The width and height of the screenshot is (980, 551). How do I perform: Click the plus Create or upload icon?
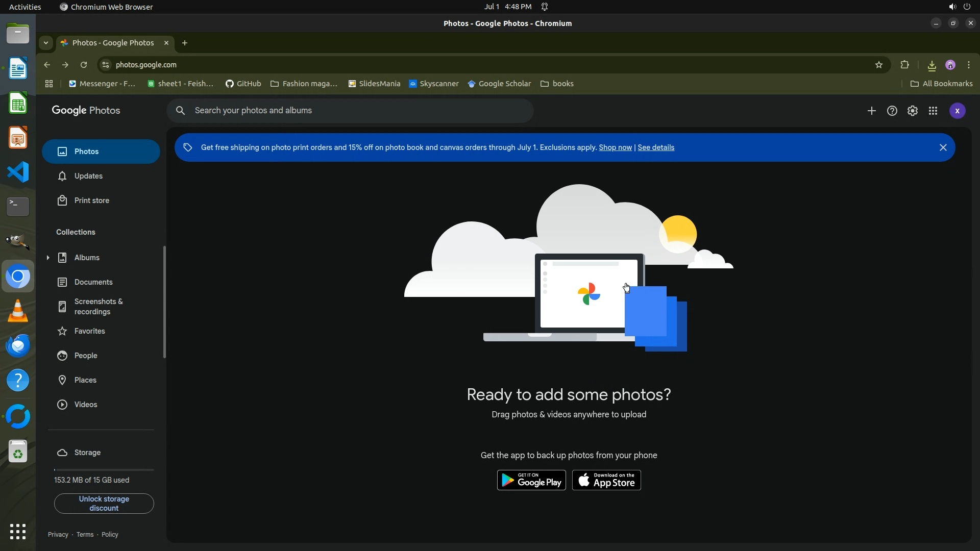(x=871, y=111)
